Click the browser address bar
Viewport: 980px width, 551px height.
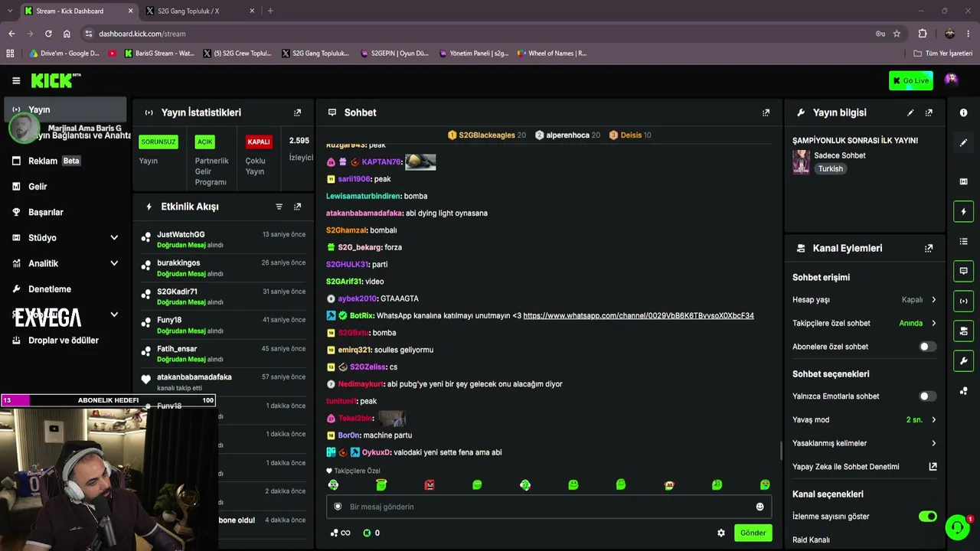click(x=482, y=34)
